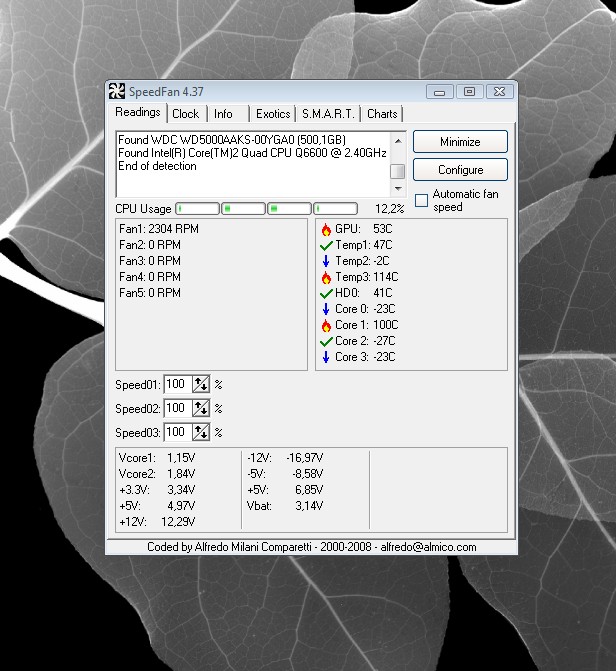
Task: Click the Speed01 value field
Action: click(178, 384)
